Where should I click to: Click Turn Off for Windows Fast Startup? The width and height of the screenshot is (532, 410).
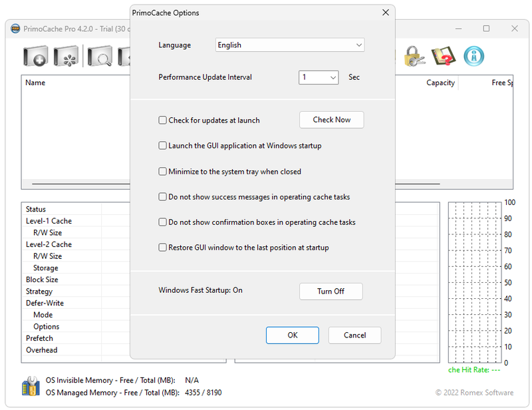(x=331, y=292)
